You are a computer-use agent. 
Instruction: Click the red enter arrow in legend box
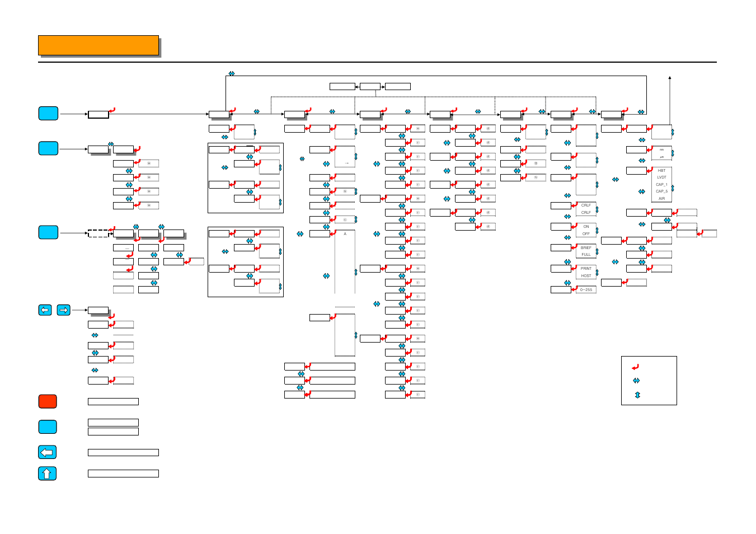point(635,367)
